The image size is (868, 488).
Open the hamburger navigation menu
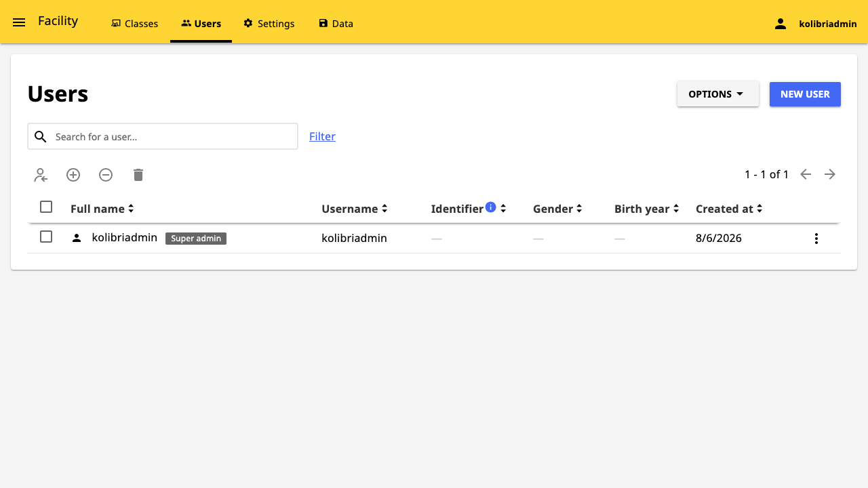(x=19, y=22)
